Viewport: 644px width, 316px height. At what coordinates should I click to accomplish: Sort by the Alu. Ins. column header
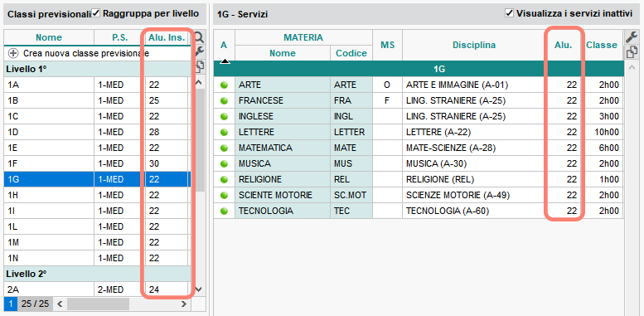click(168, 37)
